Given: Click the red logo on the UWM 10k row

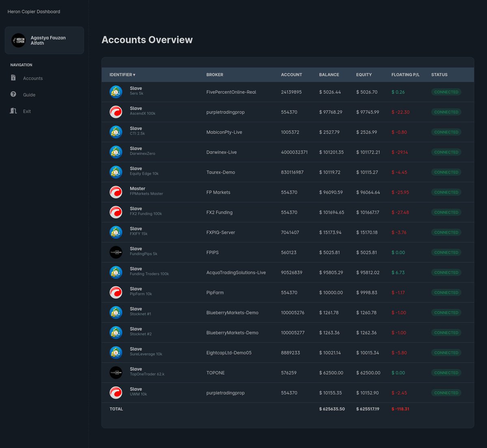Looking at the screenshot, I should coord(116,392).
